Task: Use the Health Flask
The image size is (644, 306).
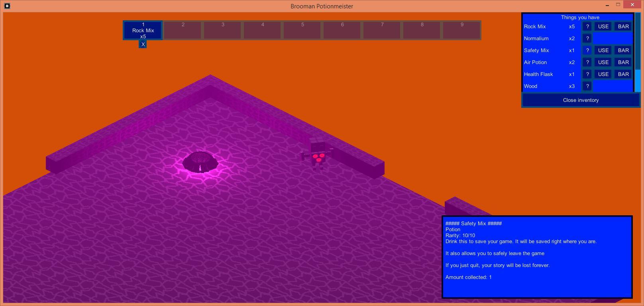Action: [603, 74]
